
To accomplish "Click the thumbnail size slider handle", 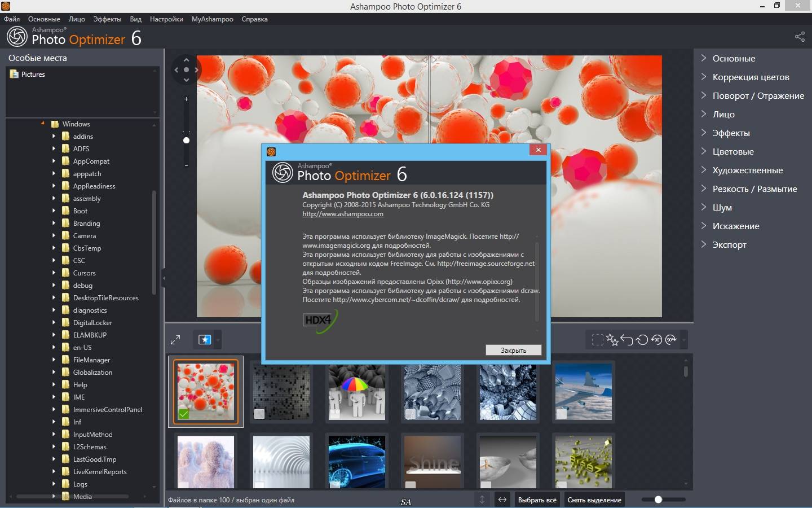I will point(658,500).
